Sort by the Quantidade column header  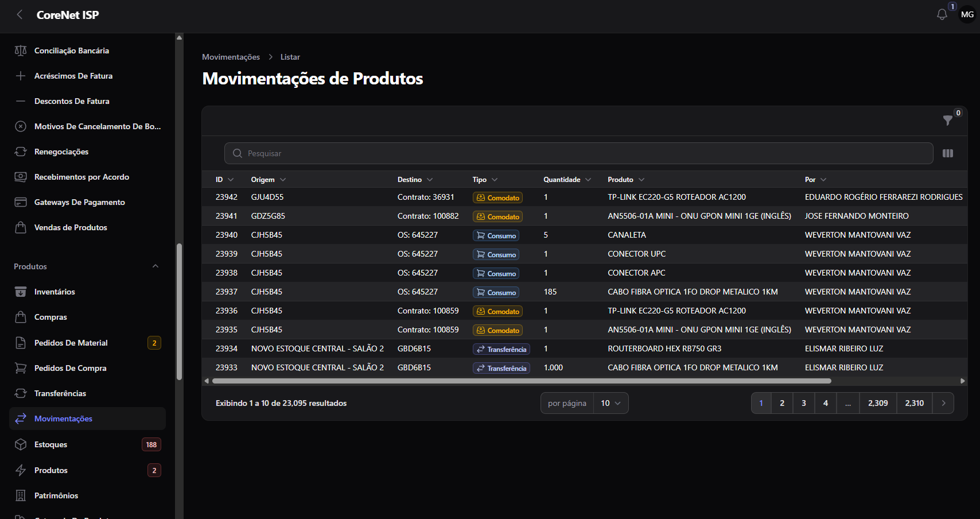(x=567, y=180)
